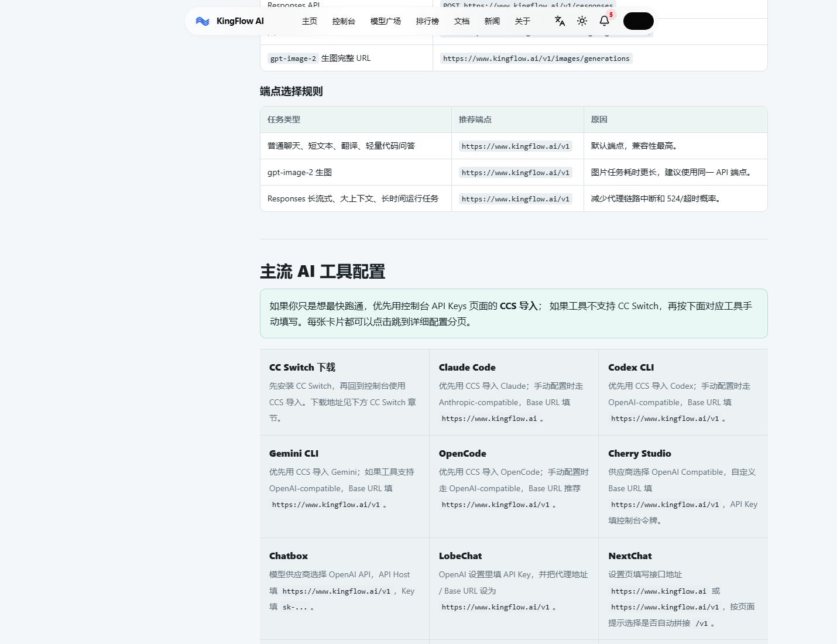This screenshot has width=837, height=644.
Task: Open the Gemini CLI configuration card
Action: [x=345, y=487]
